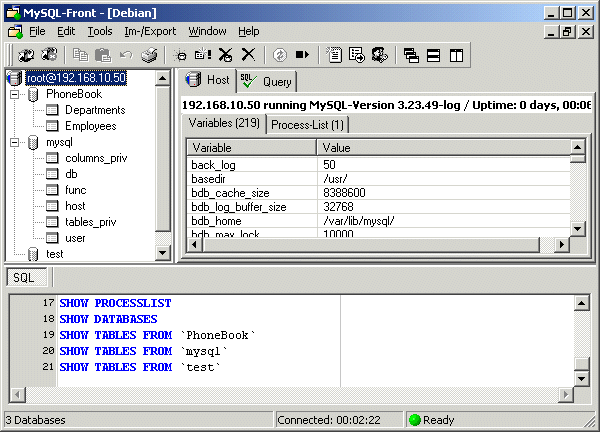The width and height of the screenshot is (600, 432).
Task: Click the User Manager toolbar icon
Action: [x=380, y=55]
